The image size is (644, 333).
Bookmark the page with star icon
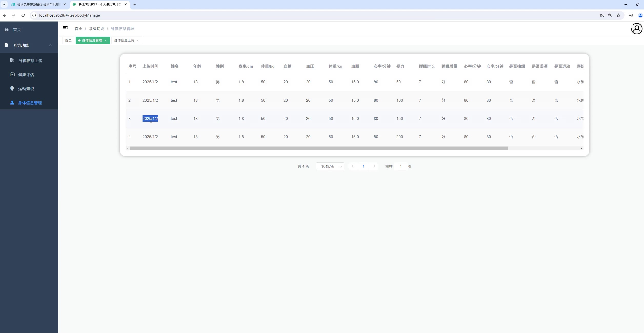pos(618,15)
